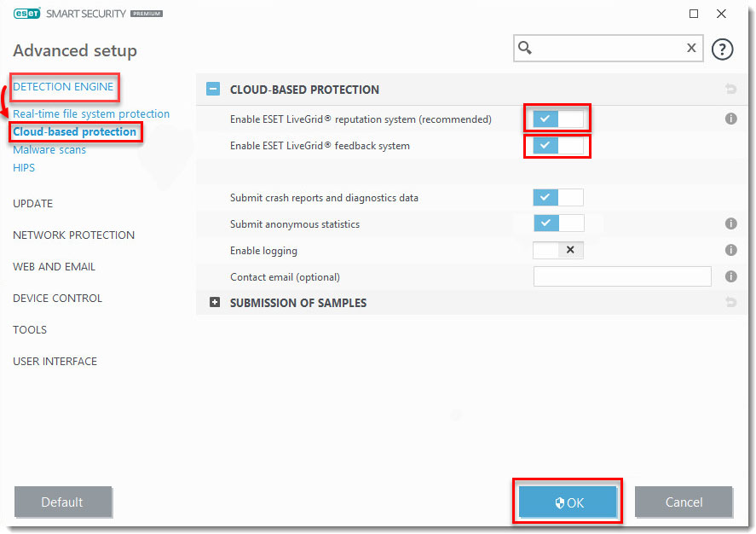Expand the Submission of samples section
Image resolution: width=756 pixels, height=534 pixels.
(215, 303)
